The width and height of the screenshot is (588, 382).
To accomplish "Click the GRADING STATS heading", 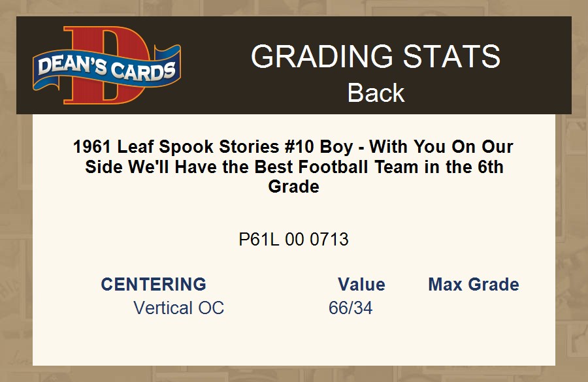I will 376,57.
